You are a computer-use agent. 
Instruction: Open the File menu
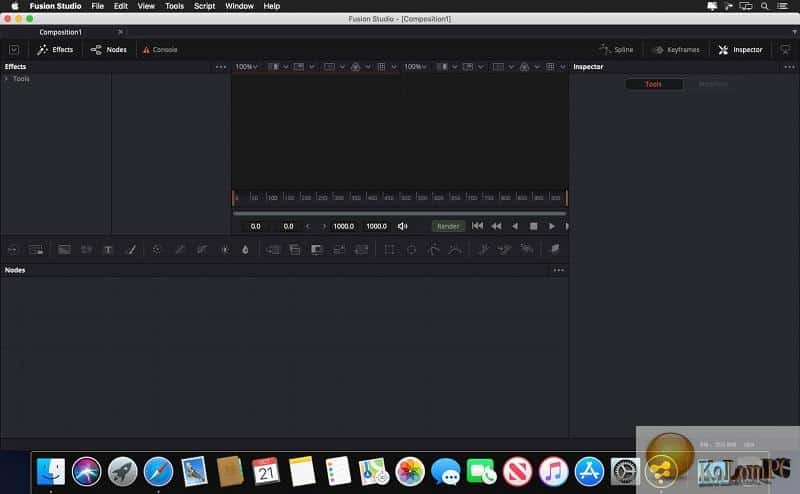coord(97,6)
